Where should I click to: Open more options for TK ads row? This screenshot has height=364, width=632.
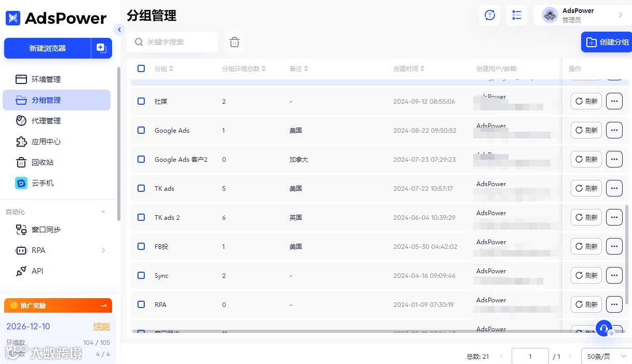614,188
